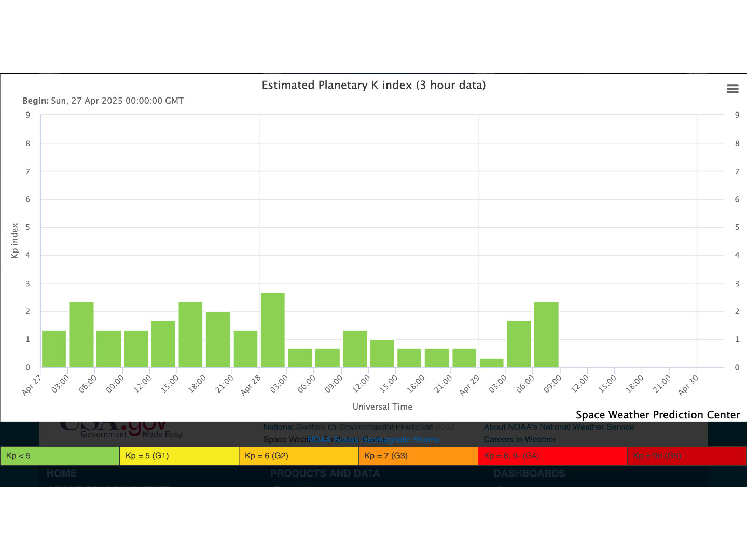Select the shortest bar starting at Apr 29

click(491, 363)
